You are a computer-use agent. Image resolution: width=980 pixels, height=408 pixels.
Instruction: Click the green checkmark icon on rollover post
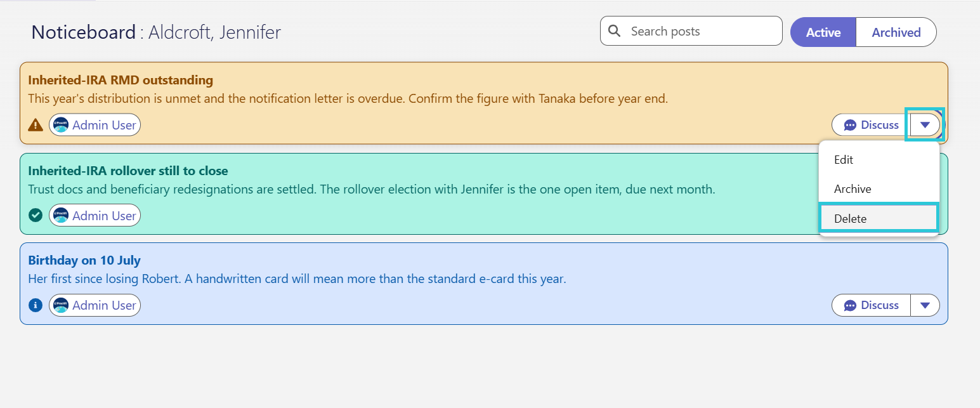36,216
